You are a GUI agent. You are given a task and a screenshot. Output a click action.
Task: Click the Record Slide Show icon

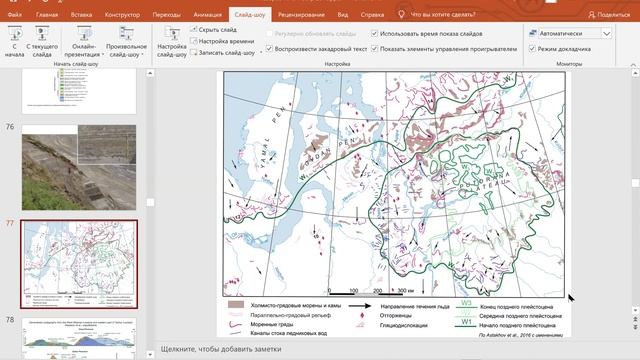tap(194, 52)
